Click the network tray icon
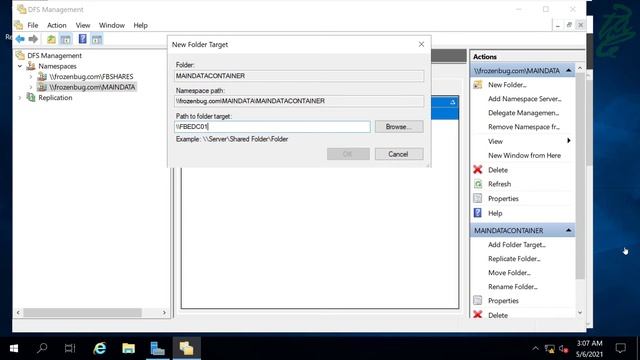This screenshot has height=360, width=640. [550, 349]
